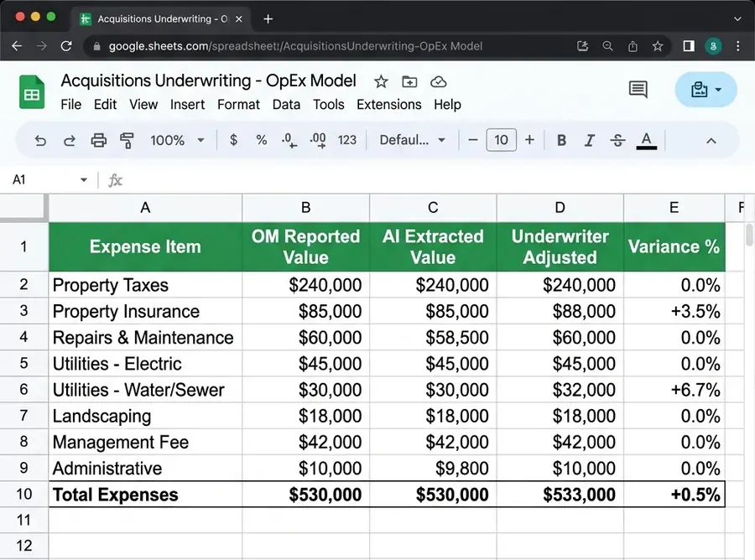The image size is (755, 560).
Task: Format selection as currency with $ icon
Action: click(233, 140)
